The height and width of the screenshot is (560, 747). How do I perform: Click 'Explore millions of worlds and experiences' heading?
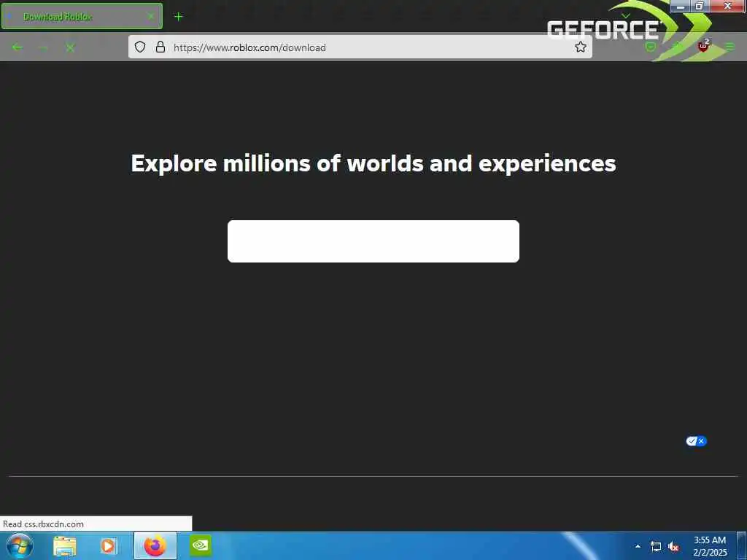coord(373,163)
